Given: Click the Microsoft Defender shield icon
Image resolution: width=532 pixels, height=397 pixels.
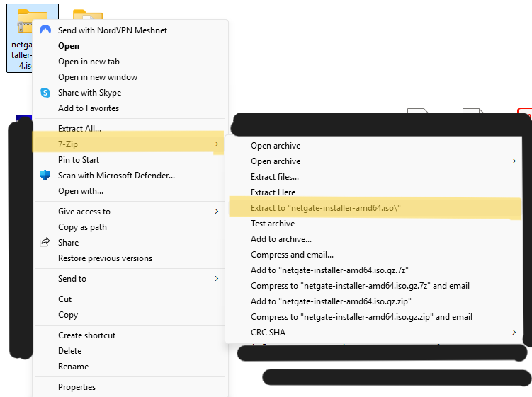Looking at the screenshot, I should [x=45, y=175].
